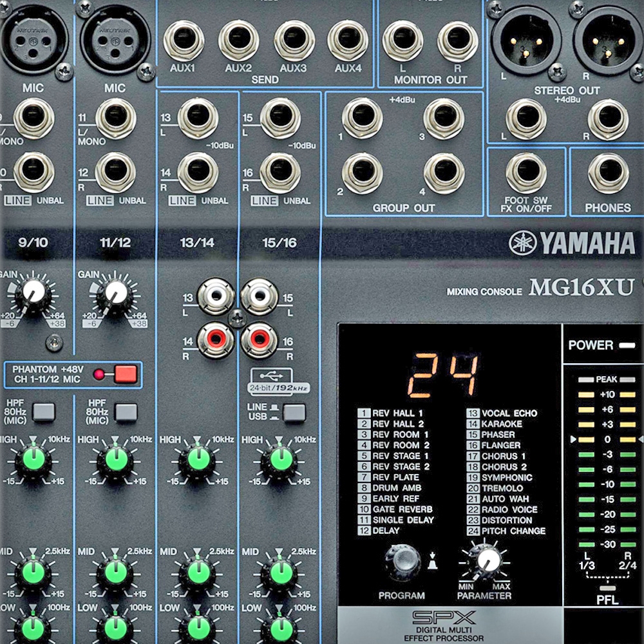
Task: Click the AUX3 send jack
Action: coord(294,41)
